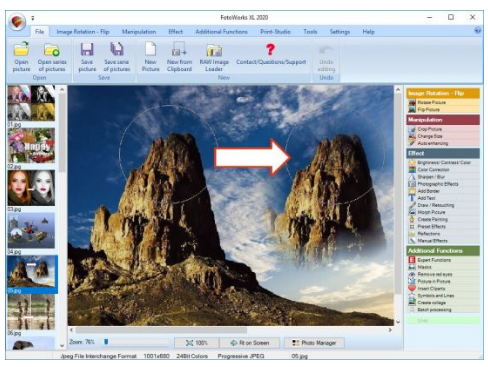Image resolution: width=488 pixels, height=367 pixels.
Task: Click New from Clipboard
Action: [179, 57]
